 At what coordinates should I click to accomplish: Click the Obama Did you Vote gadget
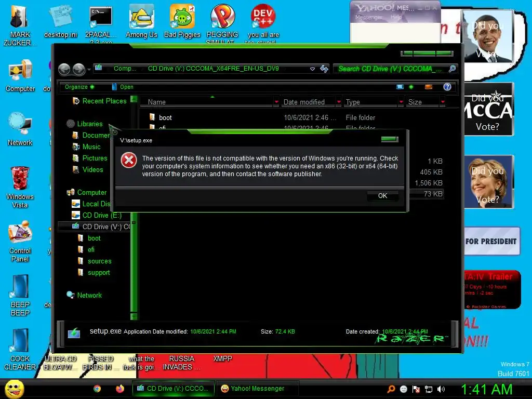pos(488,36)
